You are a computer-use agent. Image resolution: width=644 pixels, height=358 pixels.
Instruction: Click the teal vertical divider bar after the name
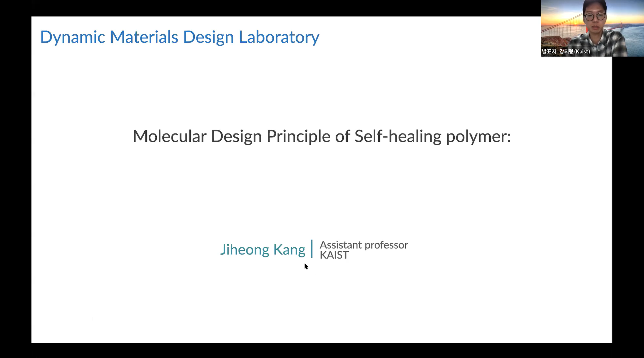click(x=312, y=249)
